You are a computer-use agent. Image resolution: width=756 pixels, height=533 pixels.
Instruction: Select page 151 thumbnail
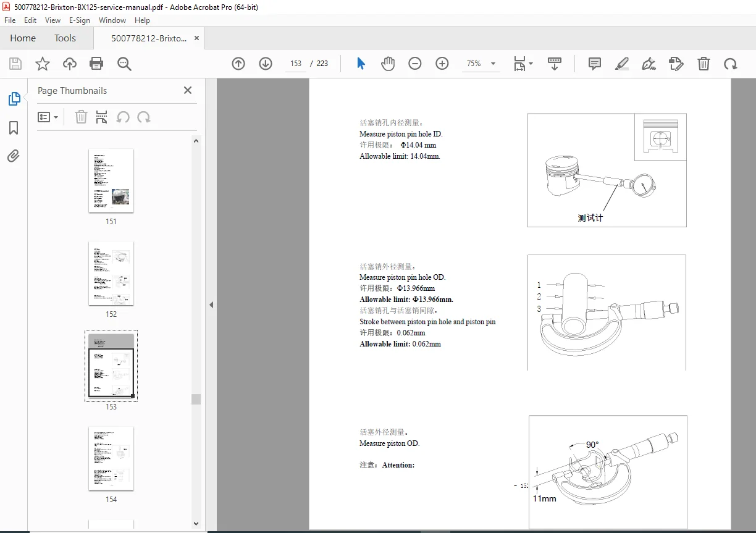pyautogui.click(x=111, y=180)
